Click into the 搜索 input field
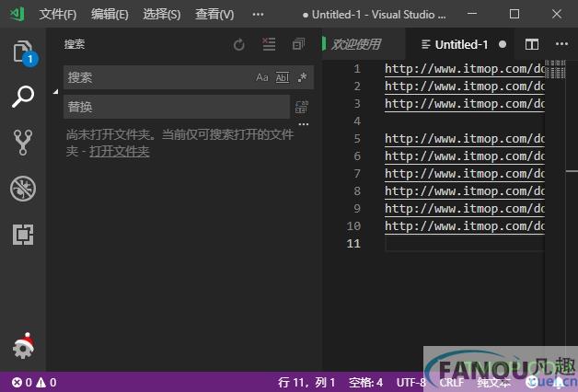The height and width of the screenshot is (392, 578). click(x=156, y=78)
